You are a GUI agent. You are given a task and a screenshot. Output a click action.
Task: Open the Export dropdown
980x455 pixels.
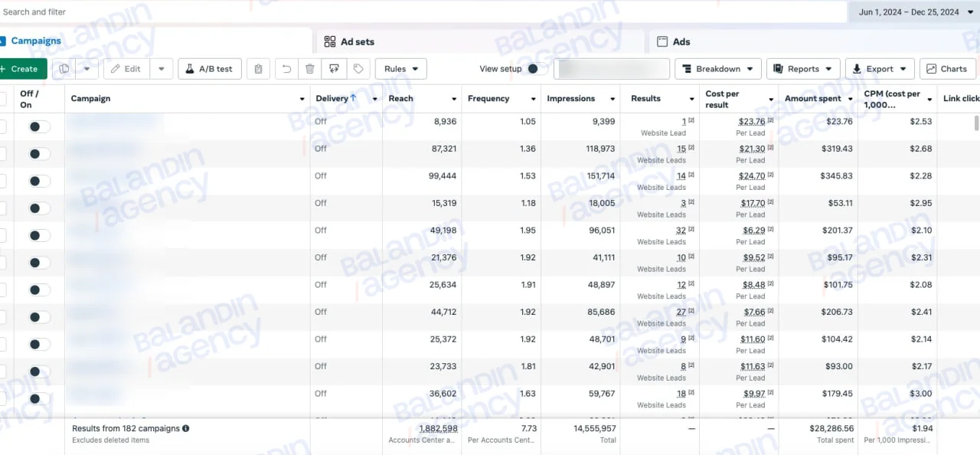pos(880,69)
